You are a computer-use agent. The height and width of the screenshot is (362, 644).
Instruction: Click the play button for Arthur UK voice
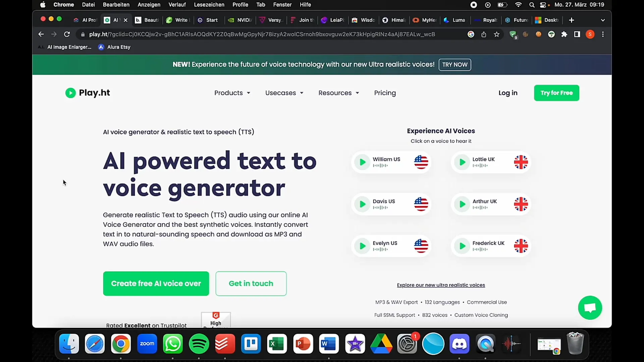[462, 204]
